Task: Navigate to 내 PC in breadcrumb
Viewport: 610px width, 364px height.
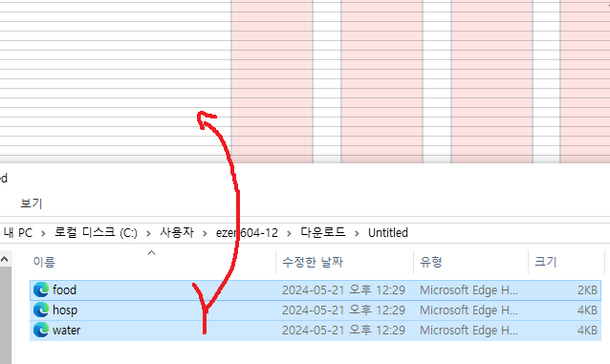Action: coord(18,232)
